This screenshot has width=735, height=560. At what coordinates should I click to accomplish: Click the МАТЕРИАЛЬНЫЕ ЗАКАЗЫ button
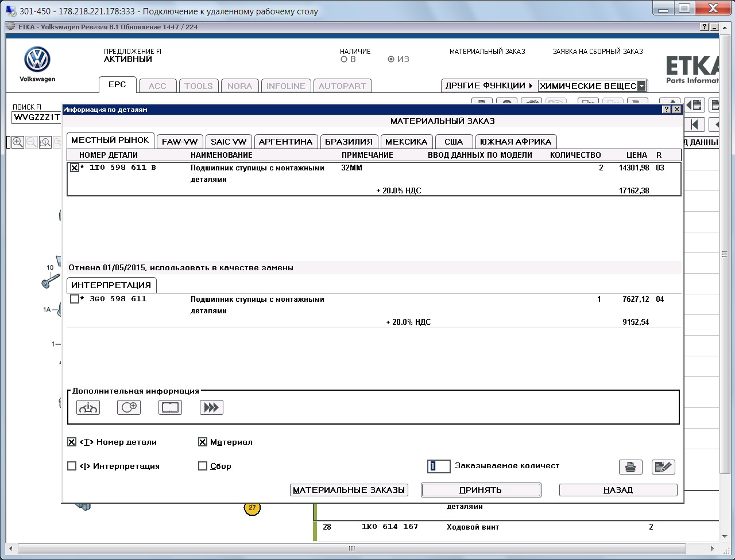click(349, 490)
